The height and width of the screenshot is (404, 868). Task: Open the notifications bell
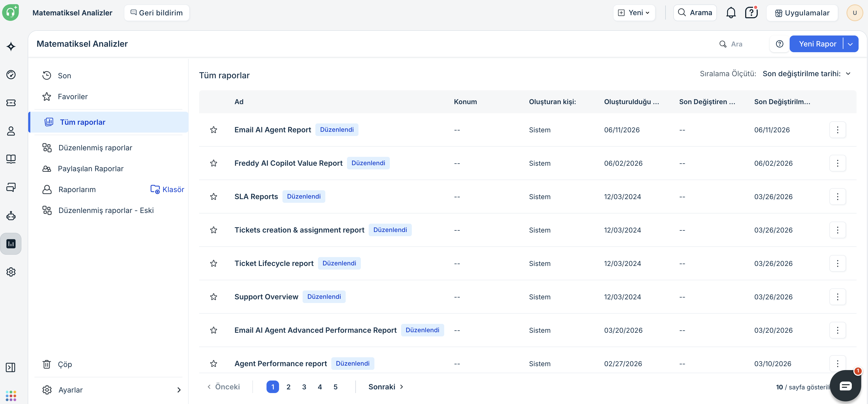coord(731,13)
